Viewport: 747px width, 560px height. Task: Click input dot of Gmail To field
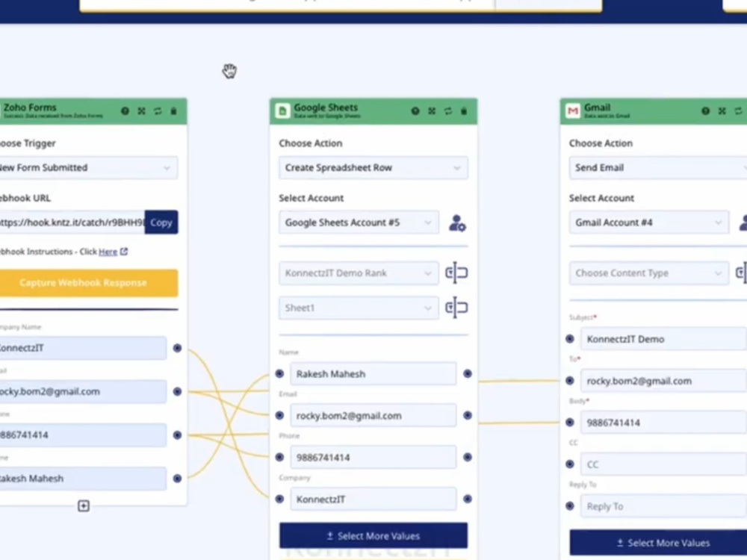click(570, 381)
